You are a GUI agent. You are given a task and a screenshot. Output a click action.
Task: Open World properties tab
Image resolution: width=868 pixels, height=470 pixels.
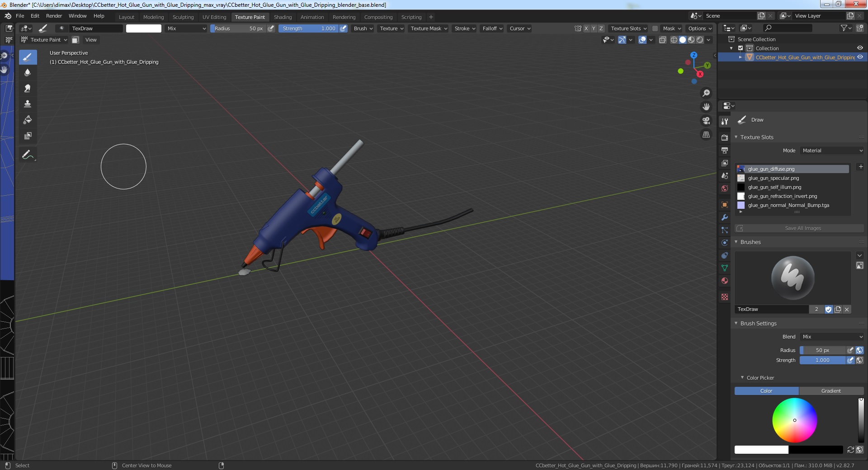click(x=725, y=188)
